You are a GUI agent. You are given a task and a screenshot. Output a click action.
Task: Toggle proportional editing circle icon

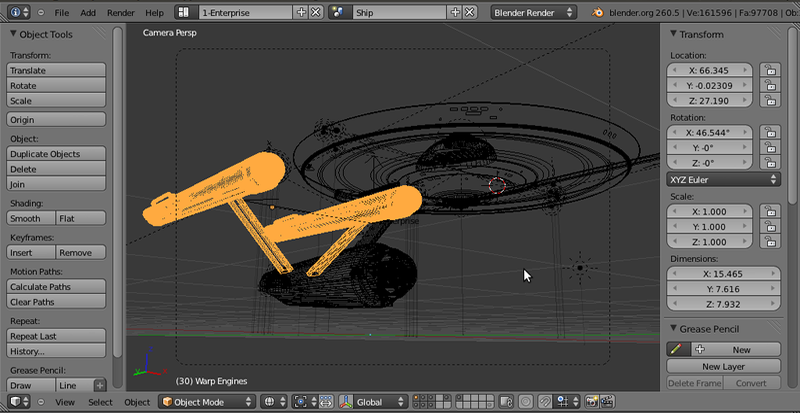coord(526,402)
